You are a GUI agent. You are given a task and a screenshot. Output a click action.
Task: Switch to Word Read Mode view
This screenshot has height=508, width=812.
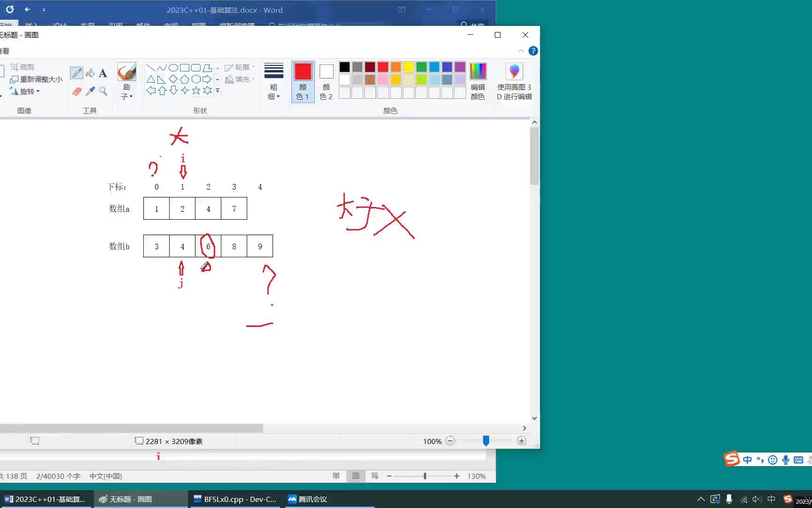pos(336,476)
